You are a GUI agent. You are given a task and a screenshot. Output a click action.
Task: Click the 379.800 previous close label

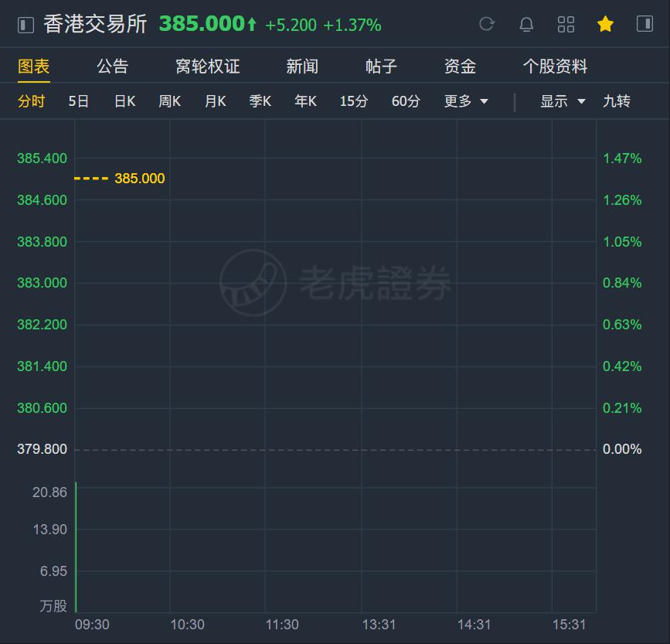click(x=42, y=449)
